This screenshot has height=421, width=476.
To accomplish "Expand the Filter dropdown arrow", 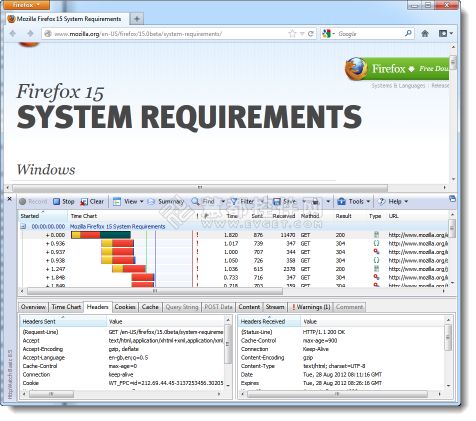I will (x=262, y=202).
